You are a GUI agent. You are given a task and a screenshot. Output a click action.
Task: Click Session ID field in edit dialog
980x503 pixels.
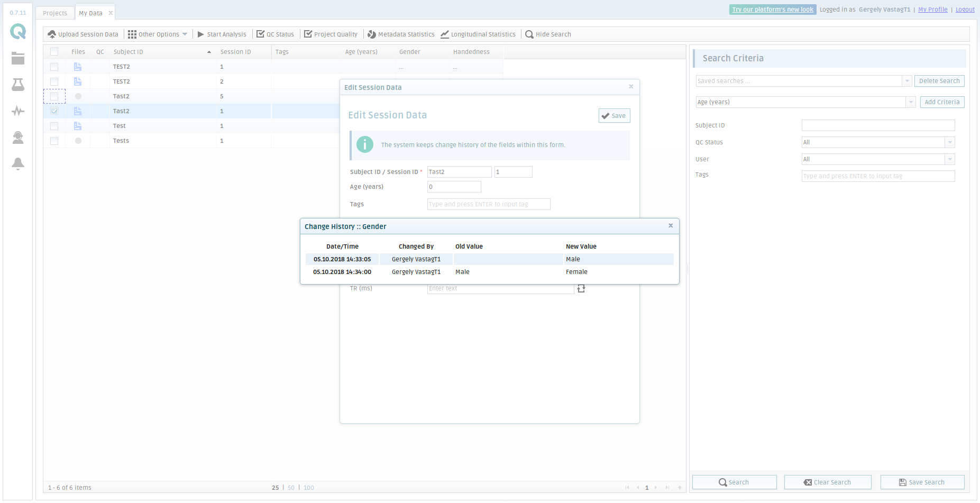tap(513, 172)
